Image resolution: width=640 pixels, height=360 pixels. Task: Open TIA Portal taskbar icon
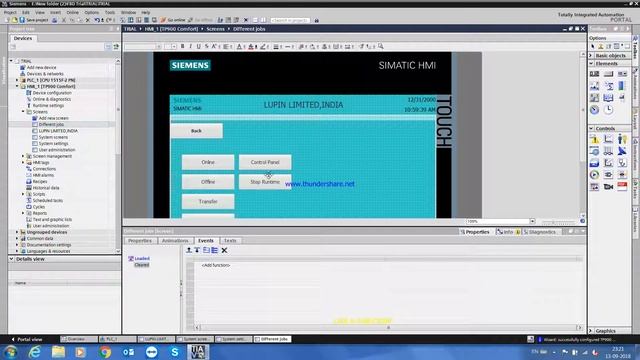[198, 352]
